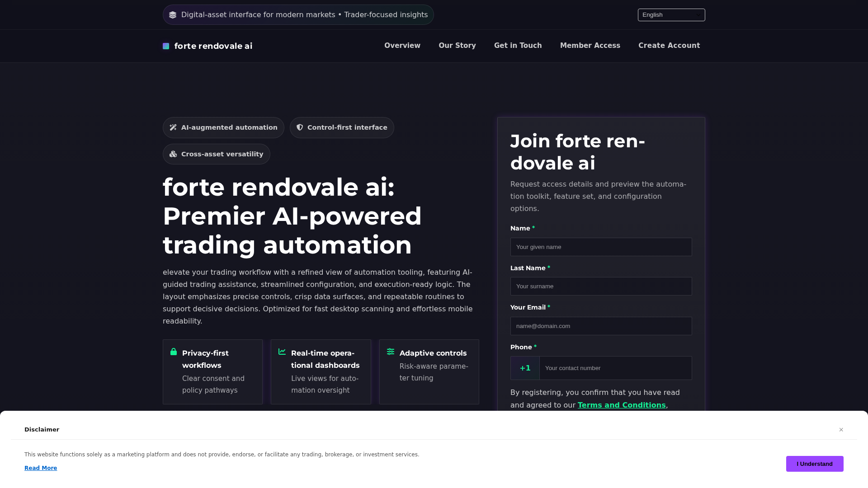Image resolution: width=868 pixels, height=488 pixels.
Task: Click the stacked layers icon in top banner
Action: (x=173, y=15)
